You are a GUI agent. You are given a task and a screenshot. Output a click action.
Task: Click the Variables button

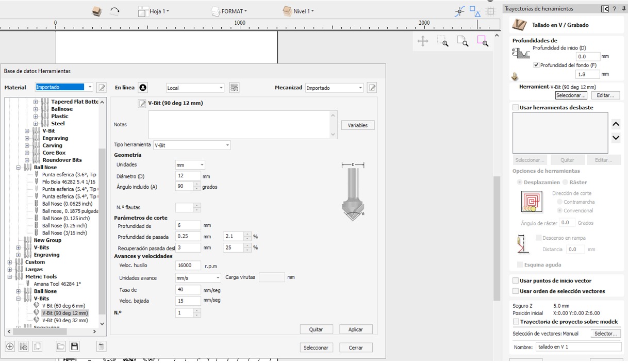(357, 125)
